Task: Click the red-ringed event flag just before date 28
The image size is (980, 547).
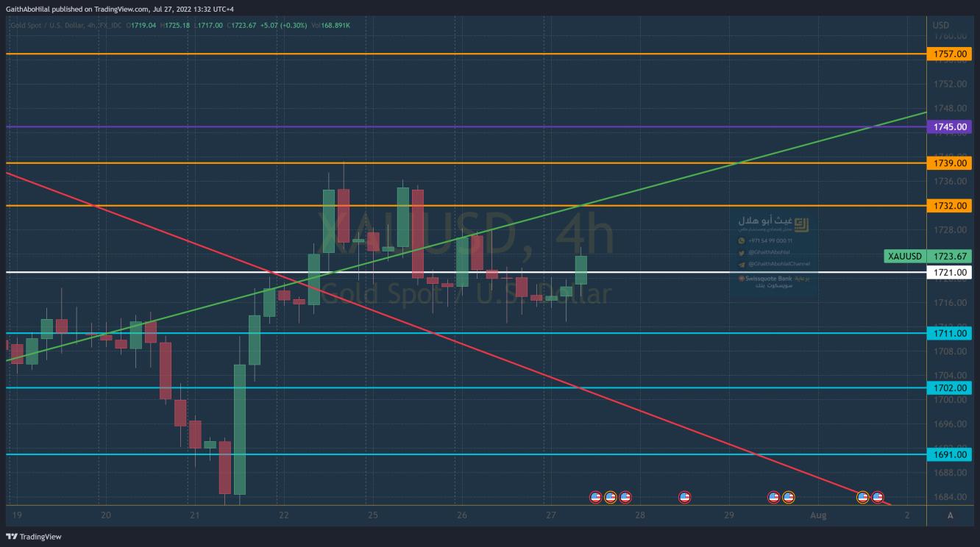Action: pyautogui.click(x=625, y=498)
